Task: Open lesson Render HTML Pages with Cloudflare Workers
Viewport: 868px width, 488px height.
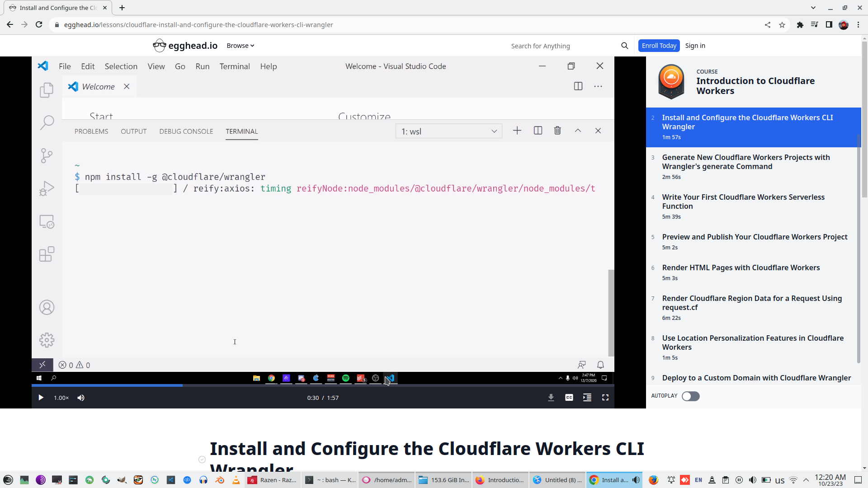Action: pos(741,267)
